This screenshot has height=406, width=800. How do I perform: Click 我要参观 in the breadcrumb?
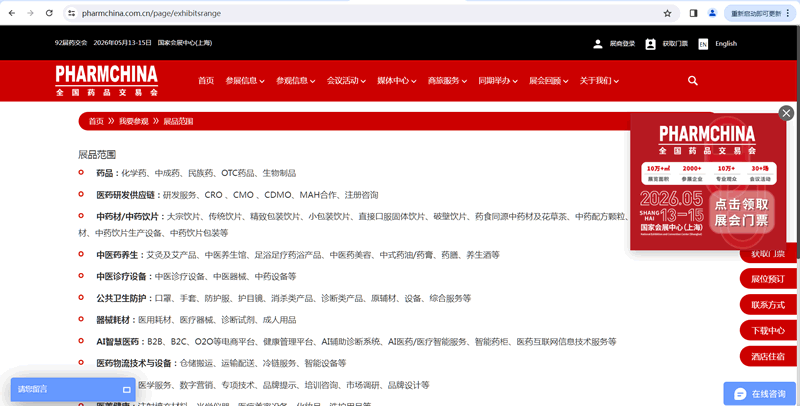click(x=133, y=121)
